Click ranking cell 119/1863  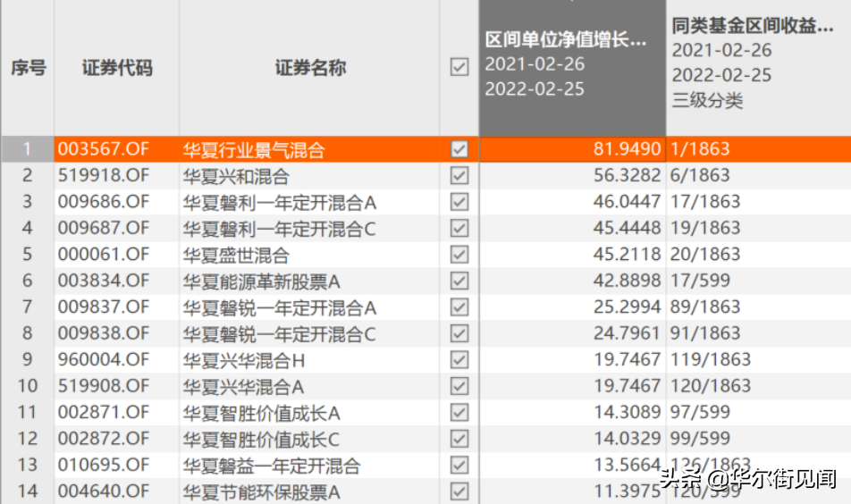coord(711,360)
